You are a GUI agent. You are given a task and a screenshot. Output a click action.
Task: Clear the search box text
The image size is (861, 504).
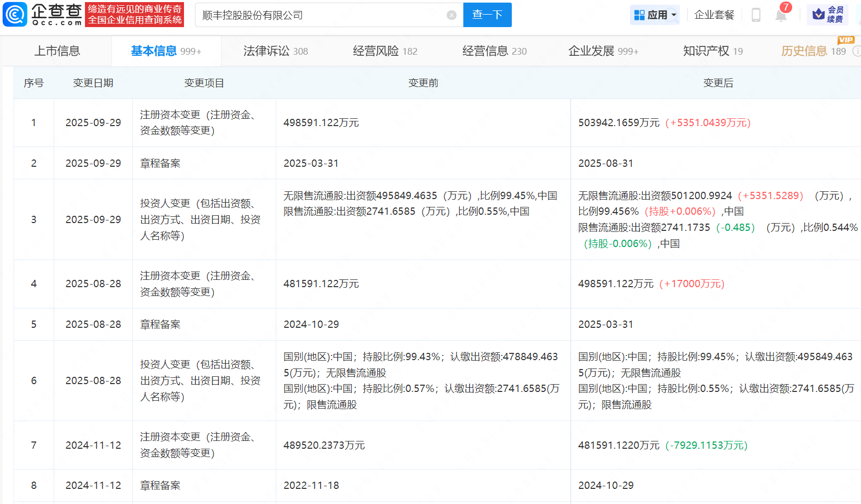point(451,15)
